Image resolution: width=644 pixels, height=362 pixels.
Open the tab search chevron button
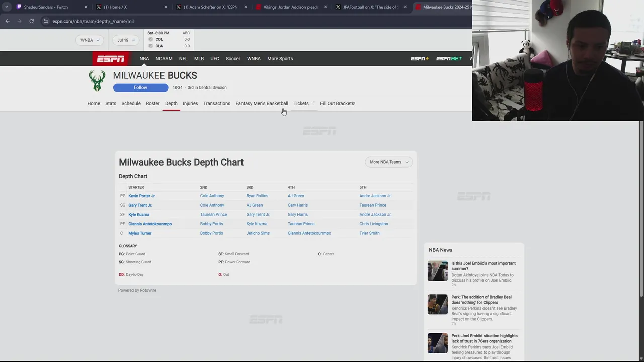pyautogui.click(x=6, y=7)
